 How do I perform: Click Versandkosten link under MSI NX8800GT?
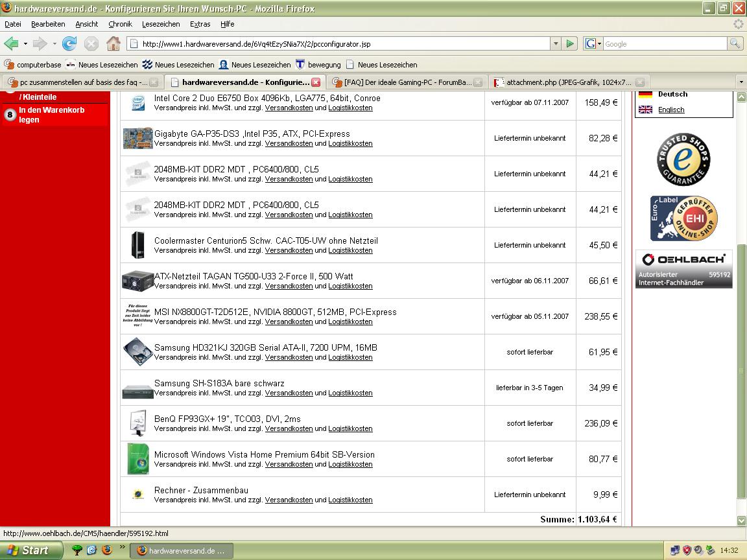[289, 321]
